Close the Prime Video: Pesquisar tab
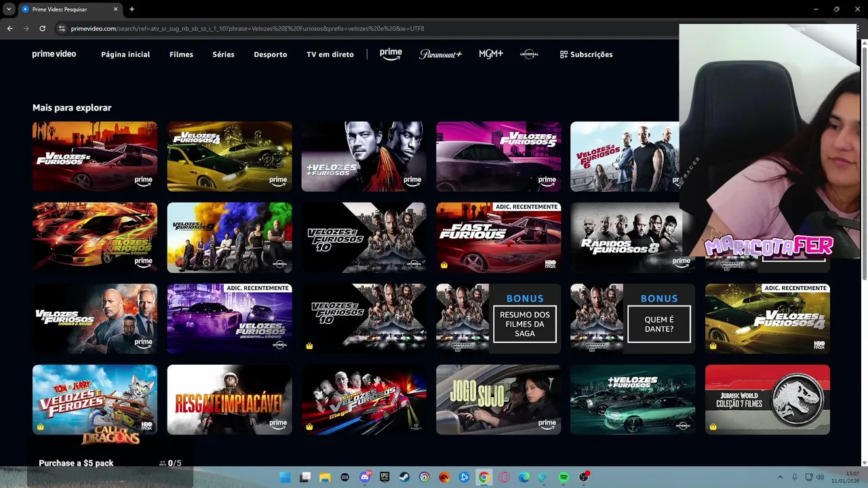The image size is (868, 488). 115,9
